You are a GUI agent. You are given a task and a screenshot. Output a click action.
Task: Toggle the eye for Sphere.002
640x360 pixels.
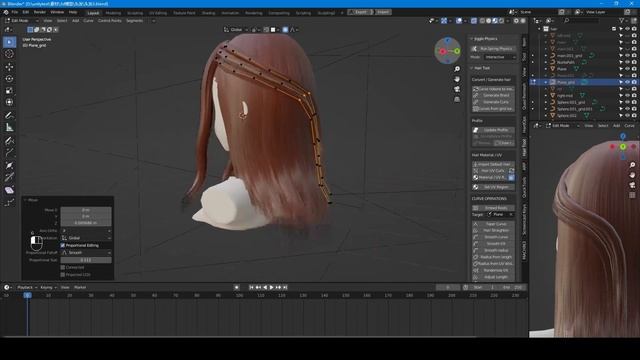pos(628,116)
